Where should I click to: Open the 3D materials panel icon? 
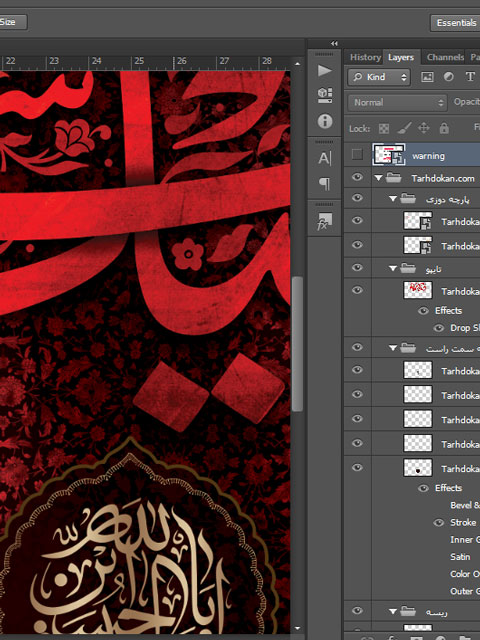(324, 95)
